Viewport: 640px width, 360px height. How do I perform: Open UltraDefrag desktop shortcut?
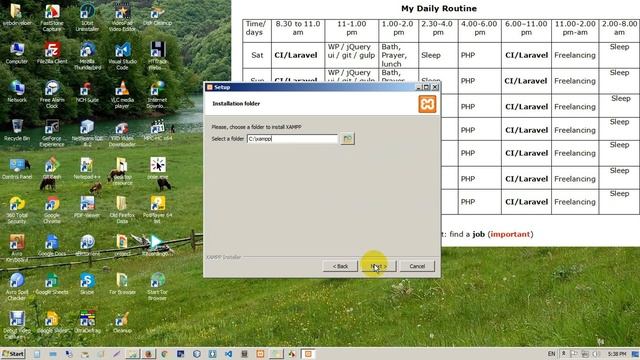[87, 322]
